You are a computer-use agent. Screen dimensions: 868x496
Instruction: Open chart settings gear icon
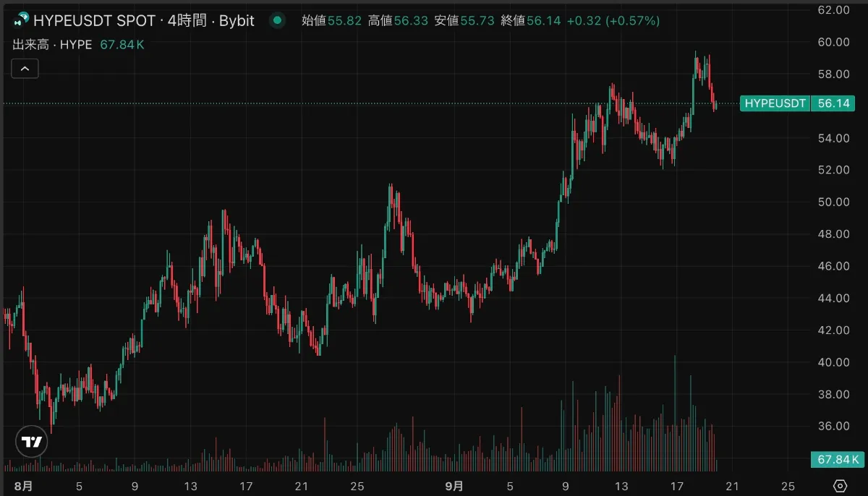tap(840, 485)
